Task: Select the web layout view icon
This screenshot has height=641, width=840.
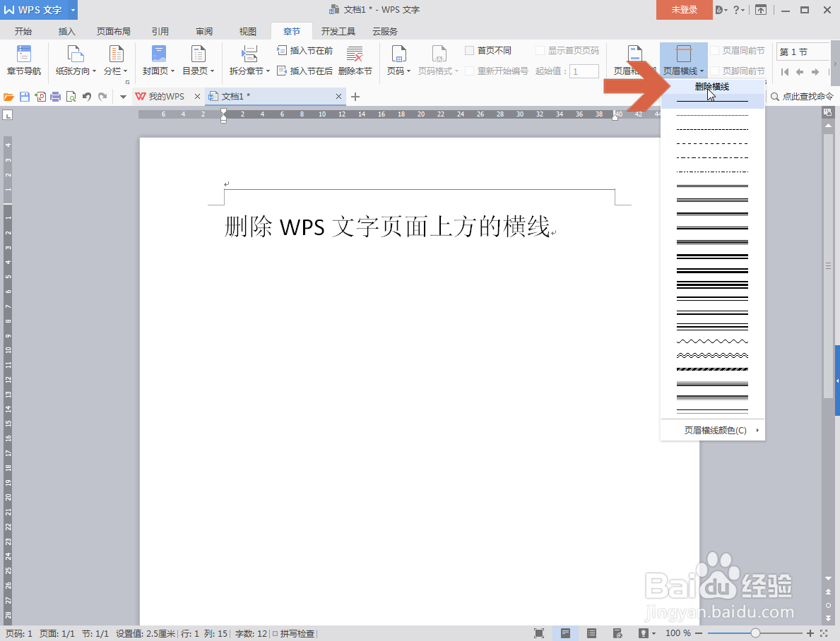Action: click(x=617, y=633)
